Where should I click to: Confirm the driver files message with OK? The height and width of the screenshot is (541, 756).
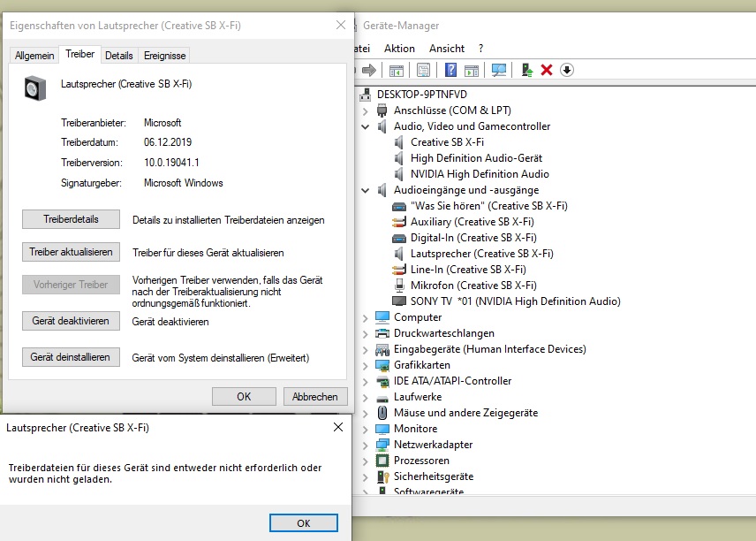pyautogui.click(x=303, y=523)
